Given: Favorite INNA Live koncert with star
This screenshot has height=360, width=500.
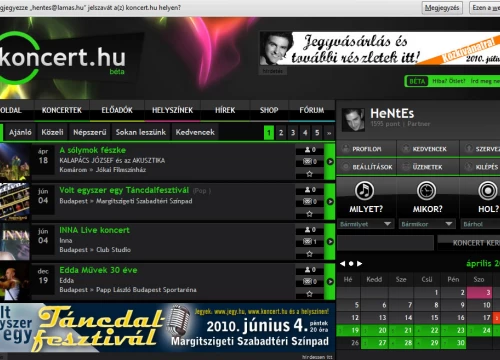Looking at the screenshot, I should pos(310,254).
